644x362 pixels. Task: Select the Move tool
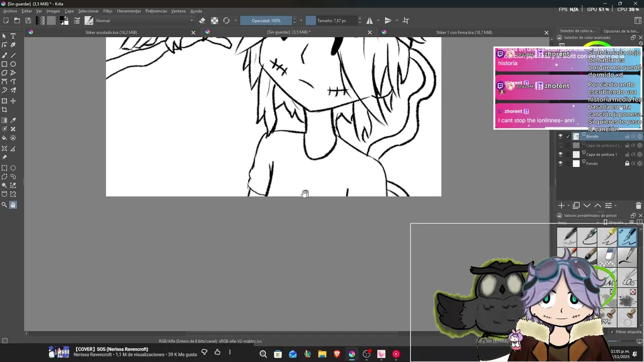click(x=13, y=101)
